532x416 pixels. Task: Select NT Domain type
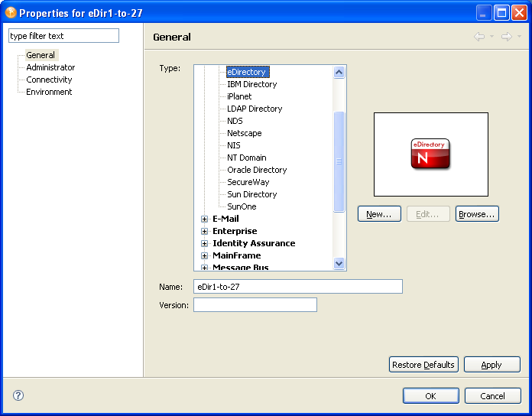tap(247, 158)
